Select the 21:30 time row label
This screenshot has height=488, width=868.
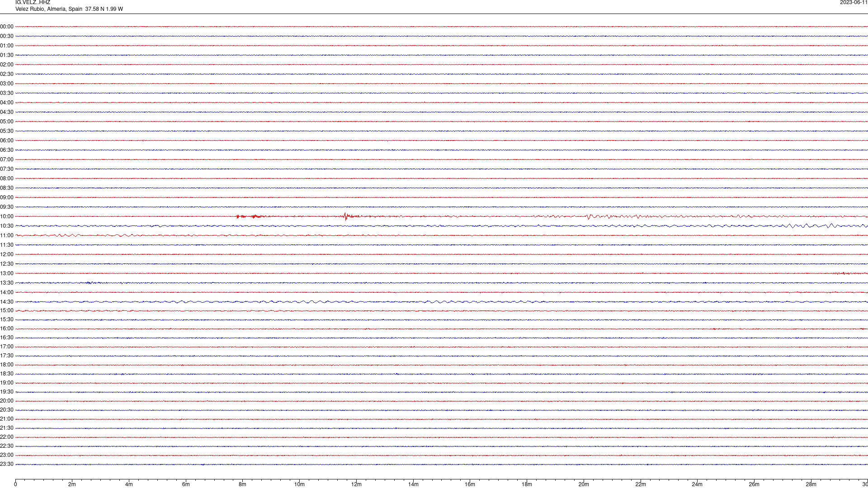pos(7,428)
